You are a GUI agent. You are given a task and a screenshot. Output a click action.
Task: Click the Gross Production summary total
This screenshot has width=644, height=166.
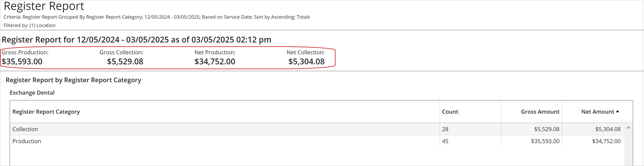point(22,61)
